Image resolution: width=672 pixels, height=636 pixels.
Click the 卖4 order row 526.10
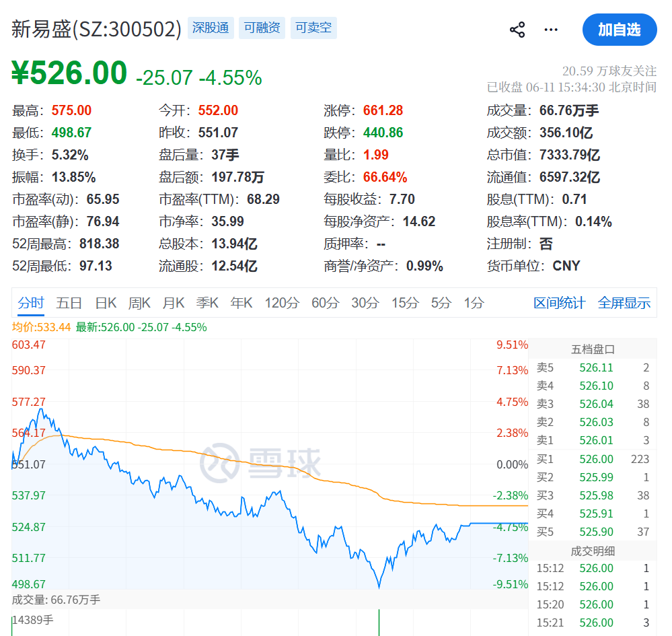click(x=593, y=386)
